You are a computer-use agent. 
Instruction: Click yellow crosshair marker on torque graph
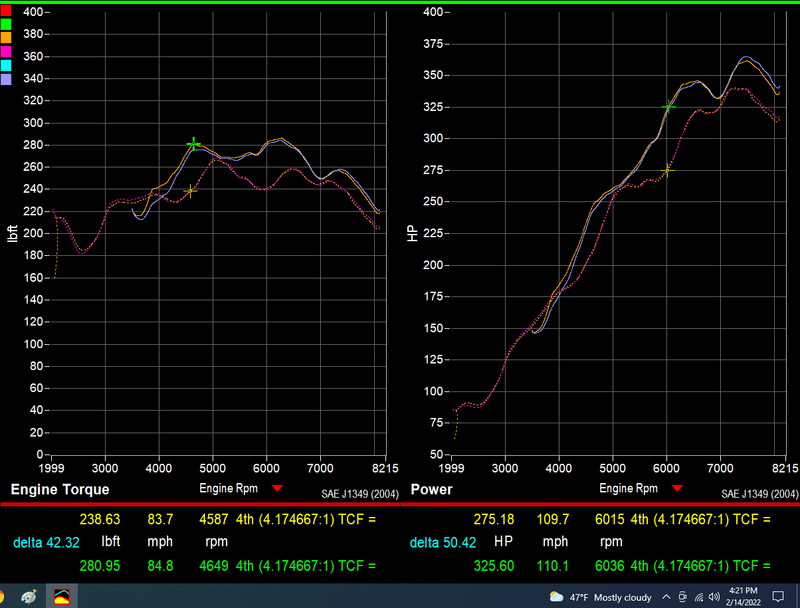(x=190, y=190)
